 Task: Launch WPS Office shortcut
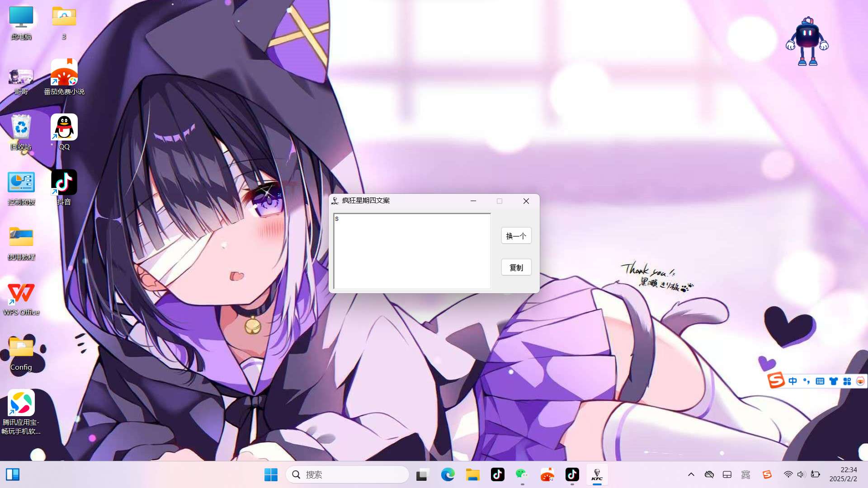(x=21, y=298)
